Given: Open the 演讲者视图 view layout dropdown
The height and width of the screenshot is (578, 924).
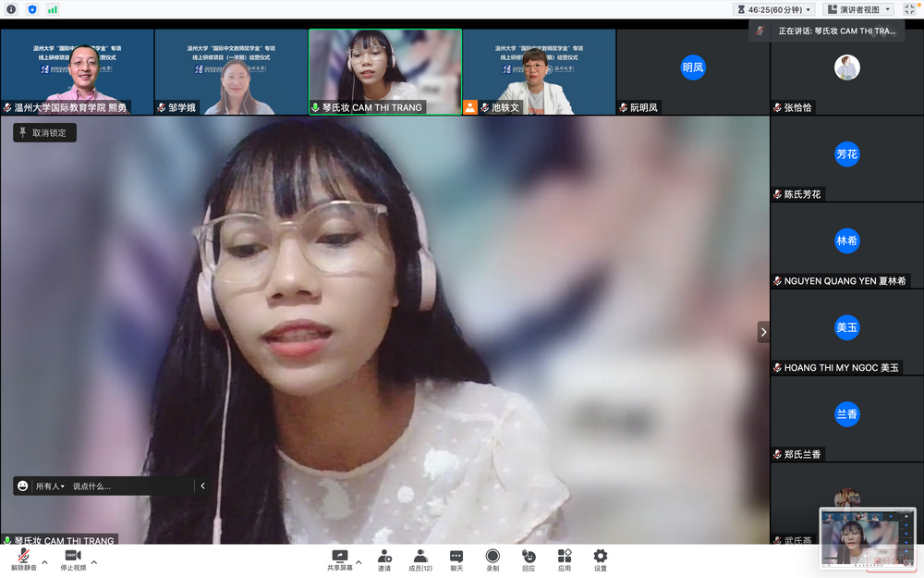Looking at the screenshot, I should [859, 9].
